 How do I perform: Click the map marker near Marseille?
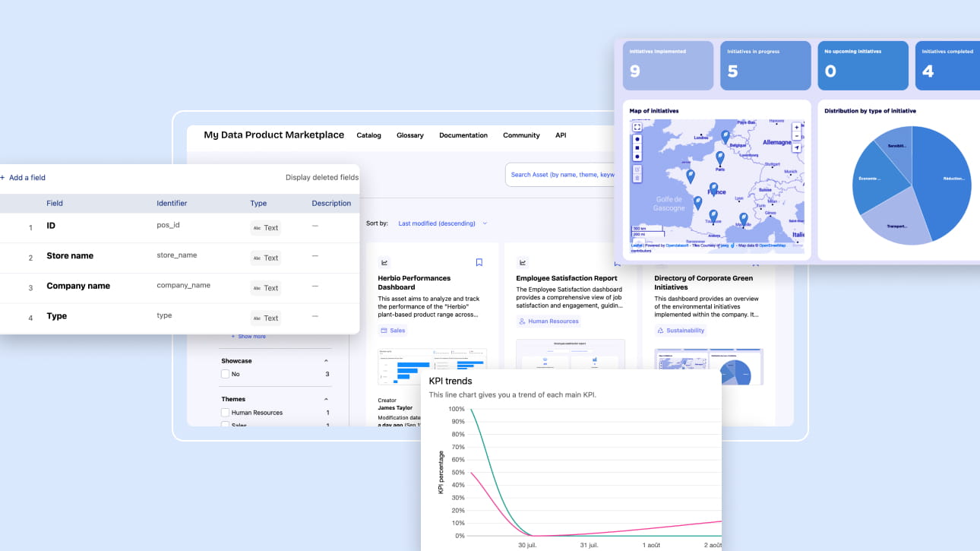(744, 219)
